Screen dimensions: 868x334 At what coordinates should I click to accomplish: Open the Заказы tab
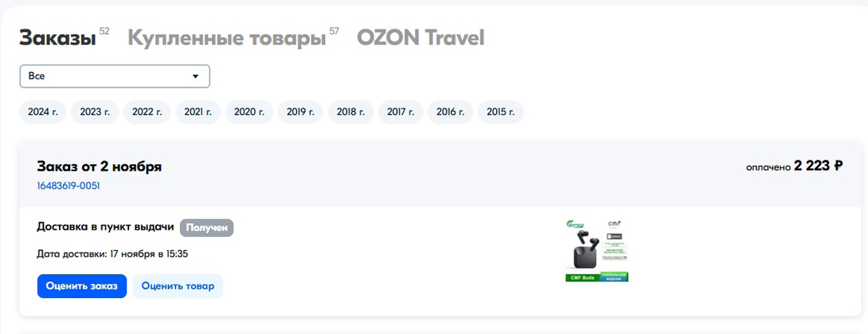57,37
